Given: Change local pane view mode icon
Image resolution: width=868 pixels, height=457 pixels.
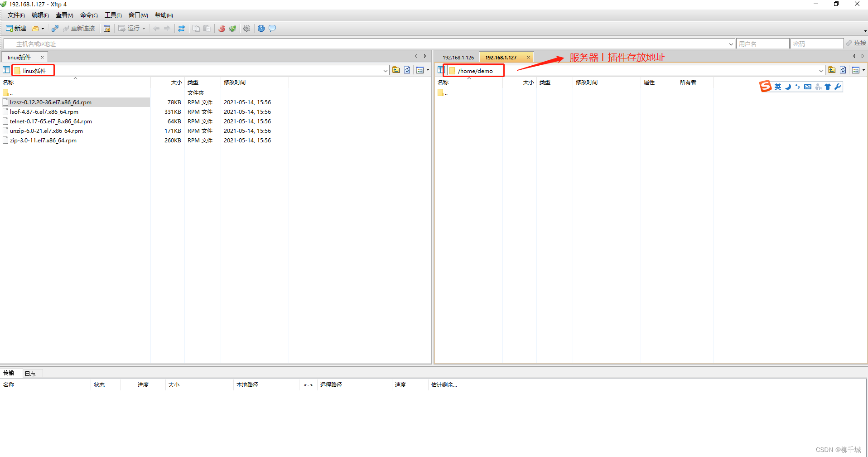Looking at the screenshot, I should coord(420,70).
